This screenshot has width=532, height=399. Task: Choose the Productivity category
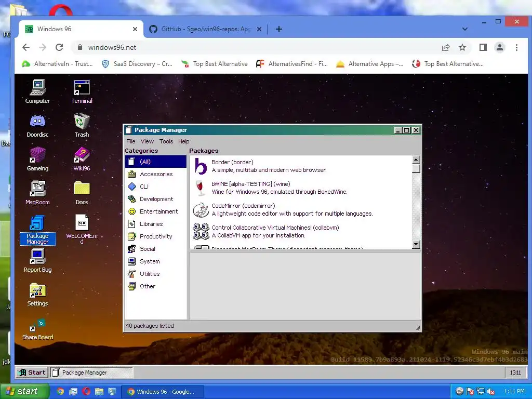click(x=156, y=236)
